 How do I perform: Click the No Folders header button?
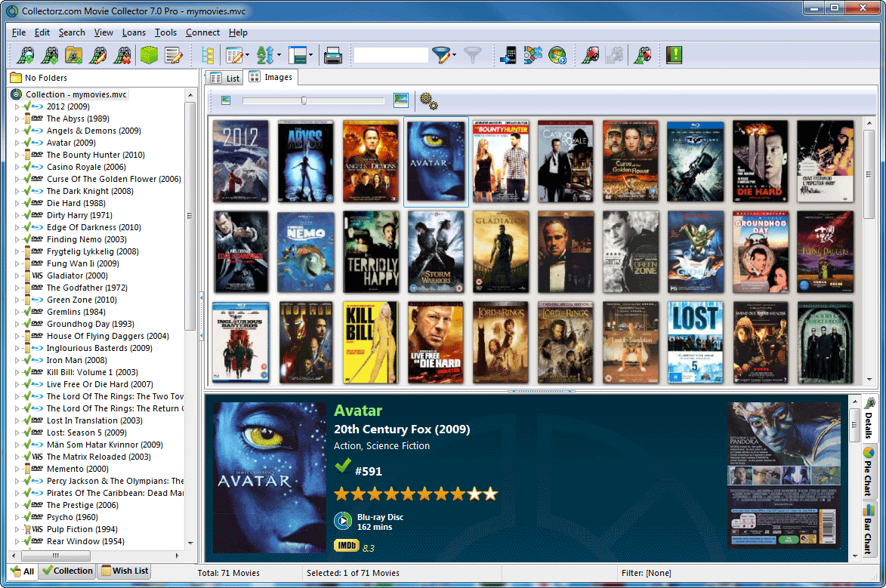tap(102, 78)
